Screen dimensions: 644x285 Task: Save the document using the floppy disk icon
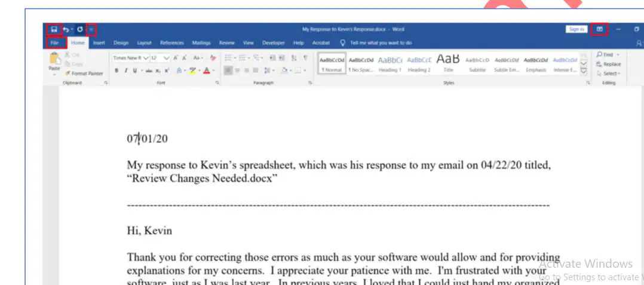(x=54, y=29)
